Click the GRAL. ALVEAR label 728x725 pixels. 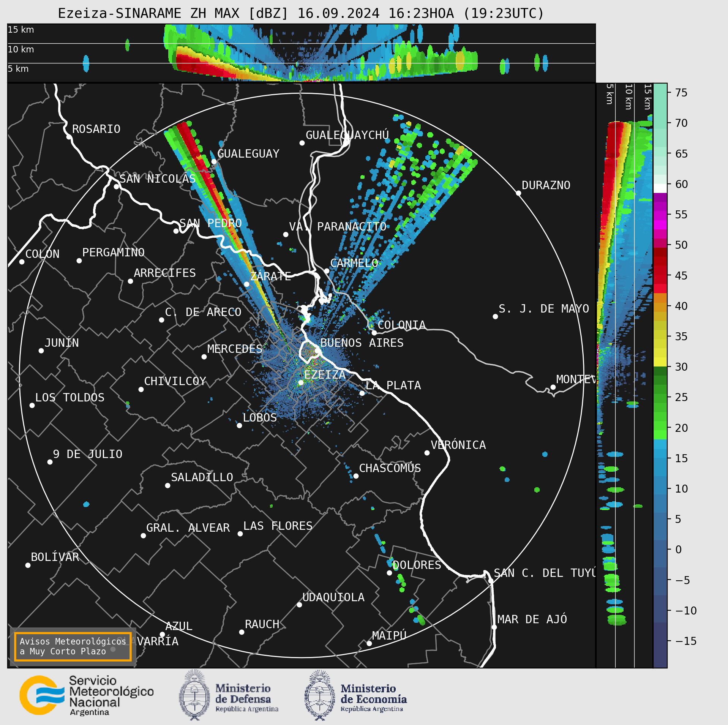(x=188, y=528)
